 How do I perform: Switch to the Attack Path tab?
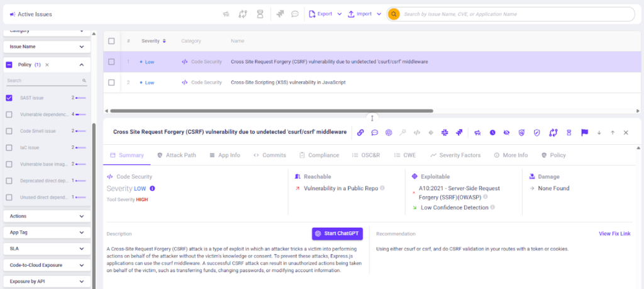pyautogui.click(x=177, y=155)
